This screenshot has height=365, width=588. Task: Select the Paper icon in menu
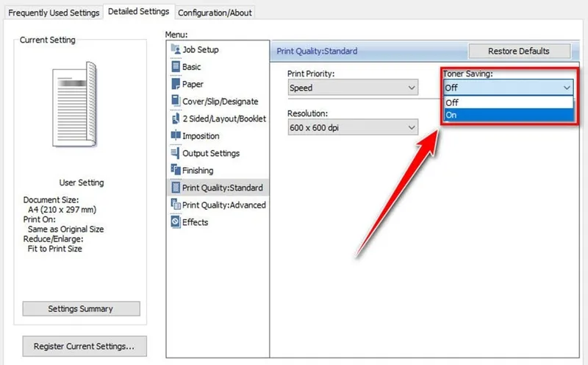point(175,84)
